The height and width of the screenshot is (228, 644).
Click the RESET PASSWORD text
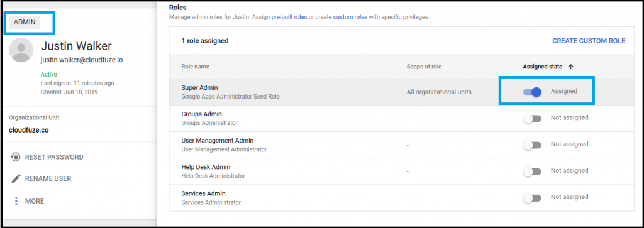54,157
